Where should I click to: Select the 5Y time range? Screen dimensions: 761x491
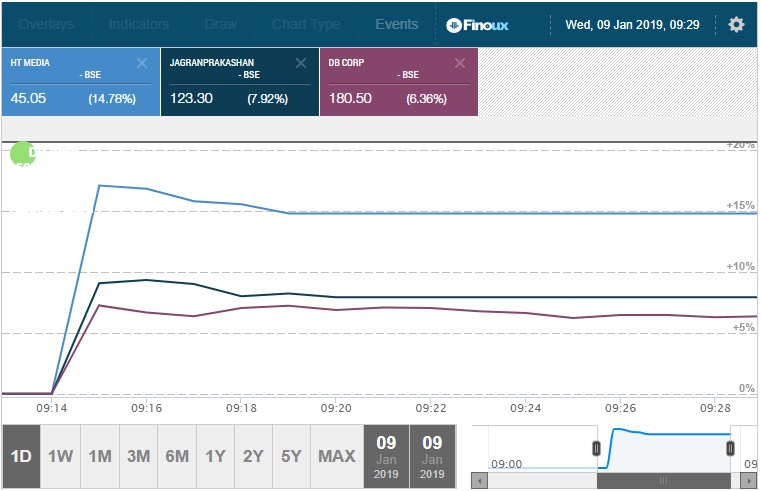tap(291, 457)
